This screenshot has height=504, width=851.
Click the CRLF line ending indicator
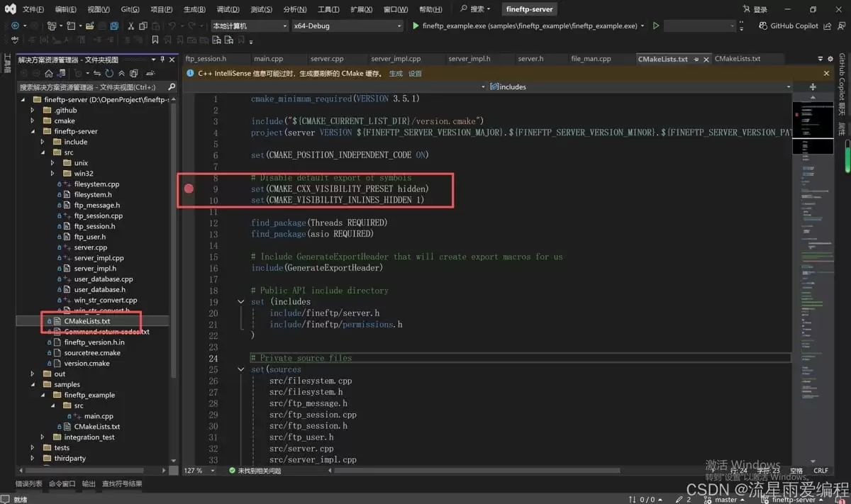point(821,471)
